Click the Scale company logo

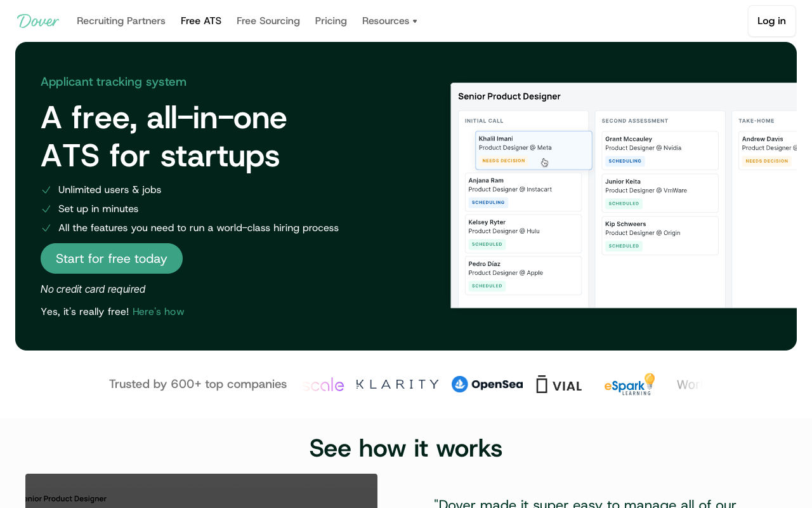click(x=324, y=385)
